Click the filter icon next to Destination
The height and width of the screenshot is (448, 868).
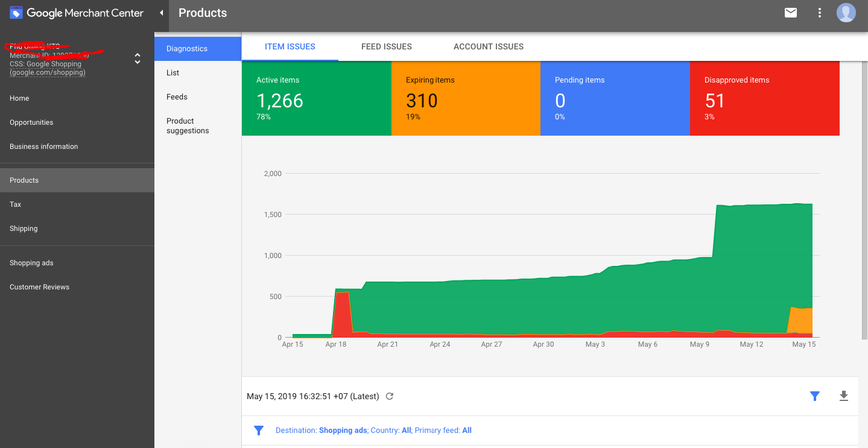(x=259, y=431)
